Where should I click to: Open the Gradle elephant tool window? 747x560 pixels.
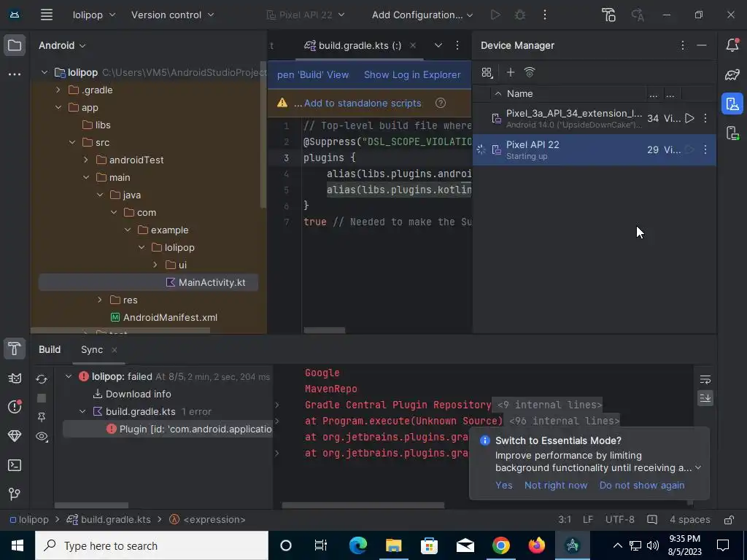coord(732,74)
